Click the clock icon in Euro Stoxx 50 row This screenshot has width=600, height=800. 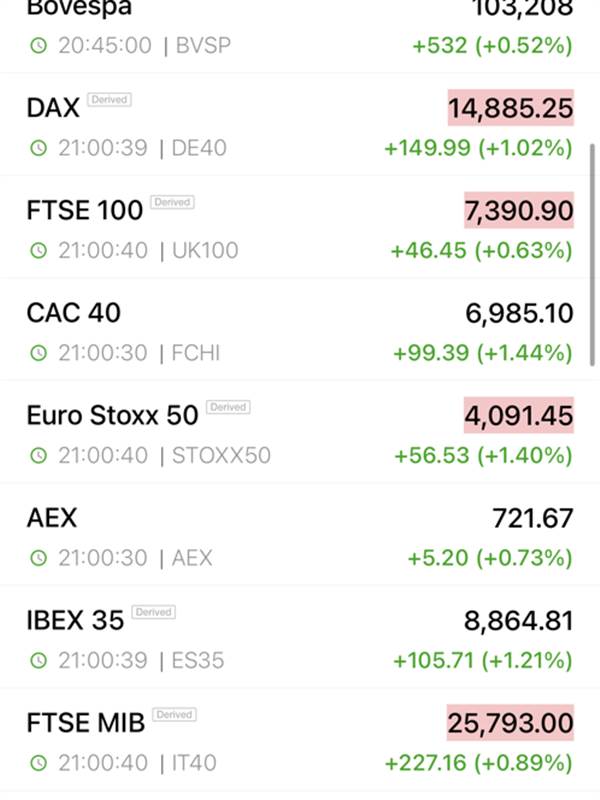[39, 456]
